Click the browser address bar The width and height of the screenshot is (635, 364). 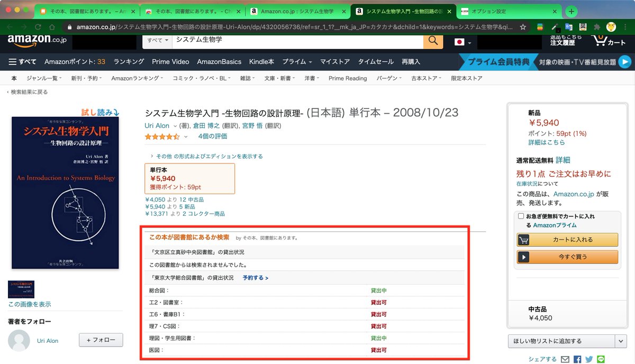[294, 26]
